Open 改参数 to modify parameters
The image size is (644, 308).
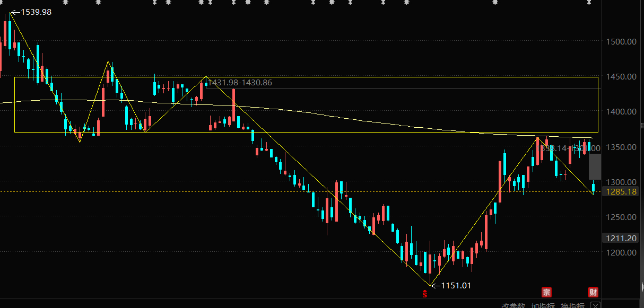point(514,305)
